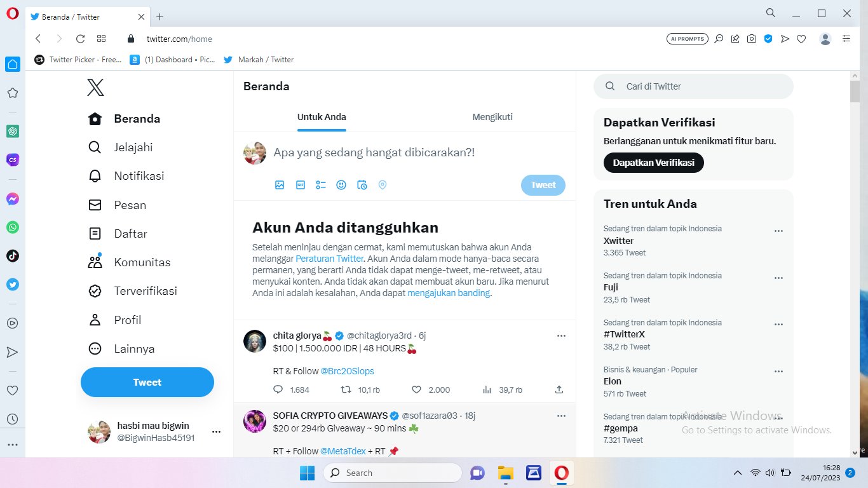The image size is (868, 488).
Task: Click the compose box 'Apa yang sedang hangat dibicarakan?!'
Action: click(x=374, y=152)
